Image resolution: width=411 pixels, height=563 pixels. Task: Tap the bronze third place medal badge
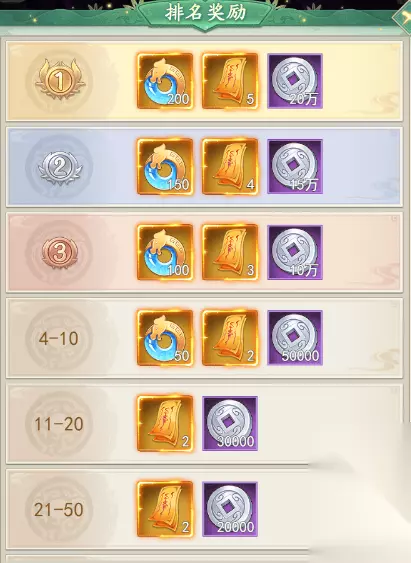60,252
